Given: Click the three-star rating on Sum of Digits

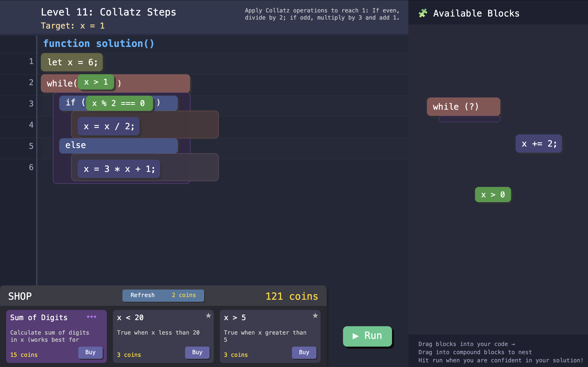Looking at the screenshot, I should click(91, 317).
